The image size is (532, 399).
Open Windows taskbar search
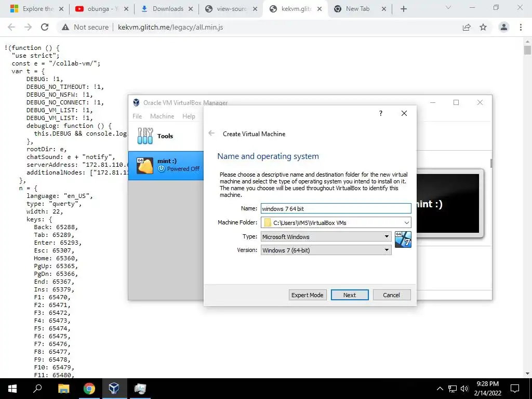pos(37,389)
